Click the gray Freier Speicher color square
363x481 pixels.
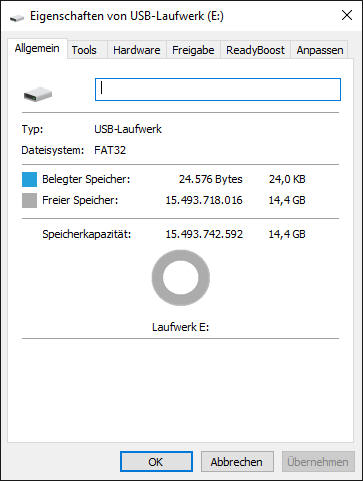click(x=29, y=201)
